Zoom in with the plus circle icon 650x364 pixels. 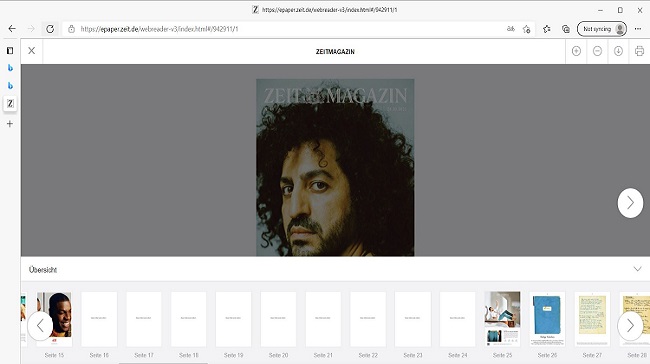(x=576, y=51)
